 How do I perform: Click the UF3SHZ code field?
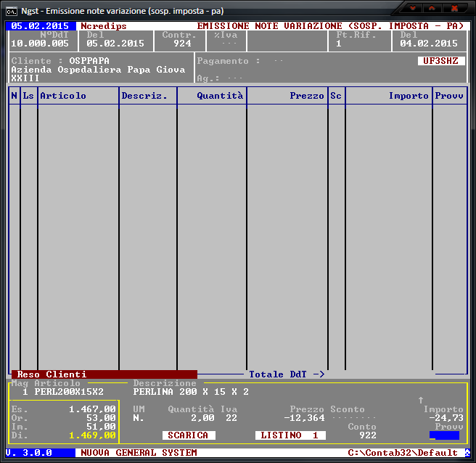tap(441, 61)
